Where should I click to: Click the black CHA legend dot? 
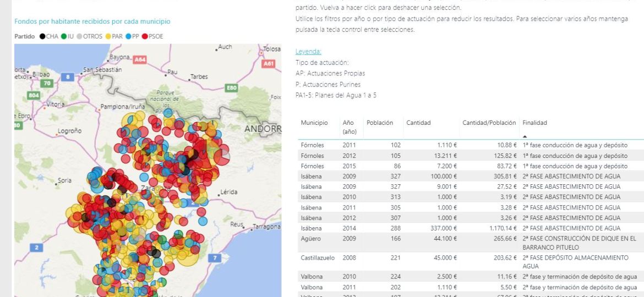[42, 36]
